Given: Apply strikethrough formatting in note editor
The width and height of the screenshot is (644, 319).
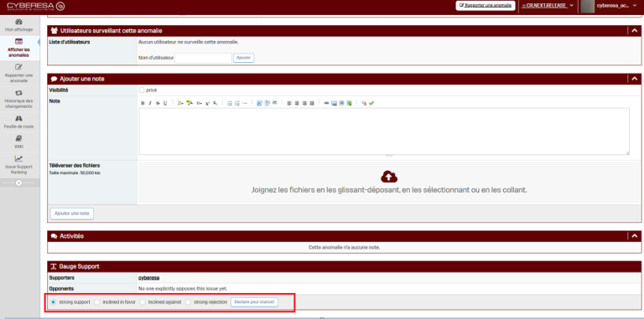Looking at the screenshot, I should pyautogui.click(x=158, y=103).
